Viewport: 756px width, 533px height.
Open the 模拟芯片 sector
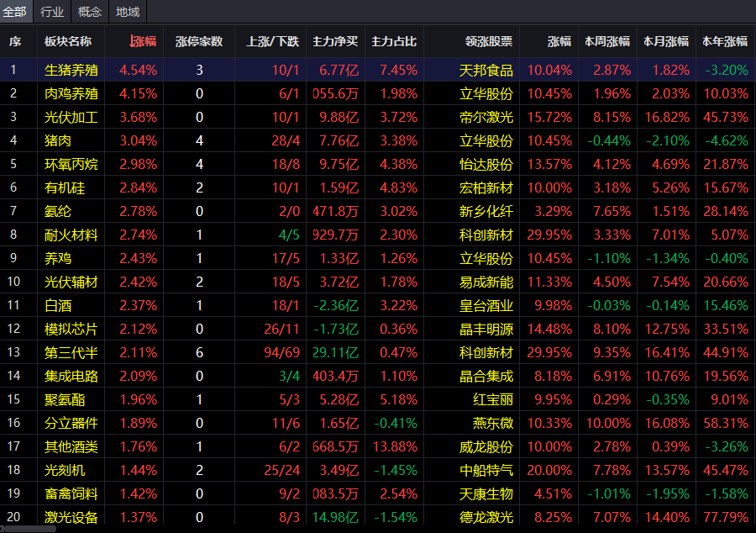(71, 329)
